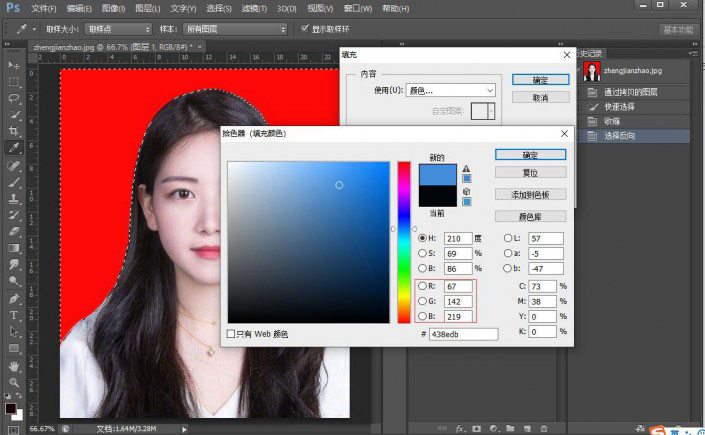Click the out-of-gamut warning triangle icon

point(466,168)
